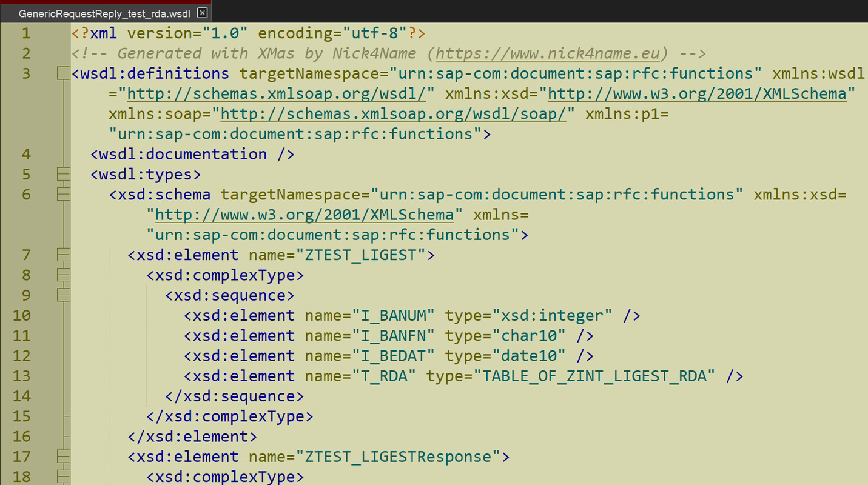The height and width of the screenshot is (485, 868).
Task: Click the closing xsd:sequence tag on line 14
Action: tap(234, 396)
